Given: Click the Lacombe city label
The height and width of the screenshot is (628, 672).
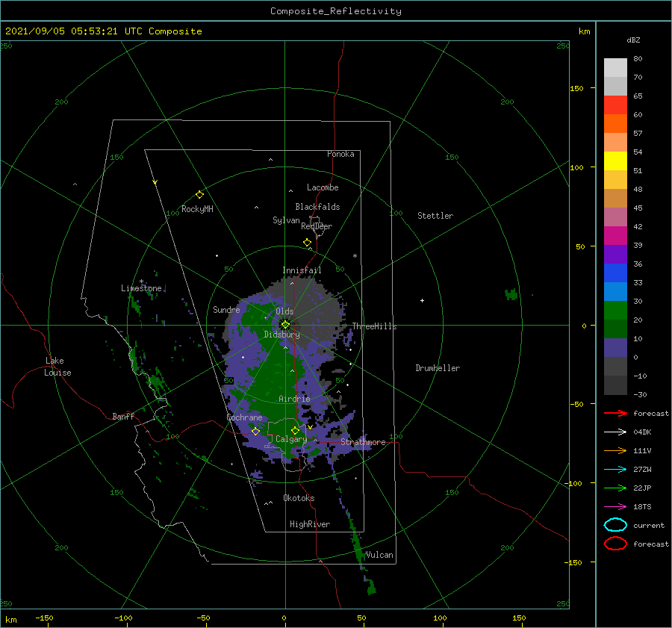Looking at the screenshot, I should point(323,187).
